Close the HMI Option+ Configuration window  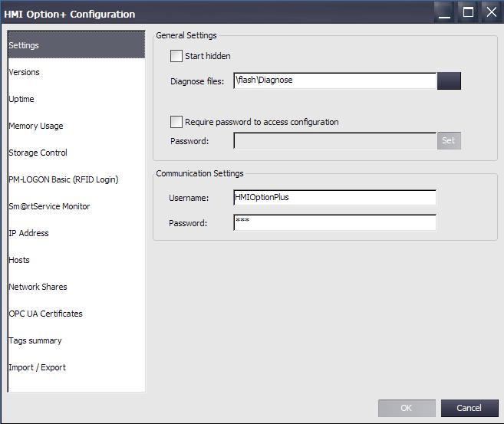tap(492, 13)
